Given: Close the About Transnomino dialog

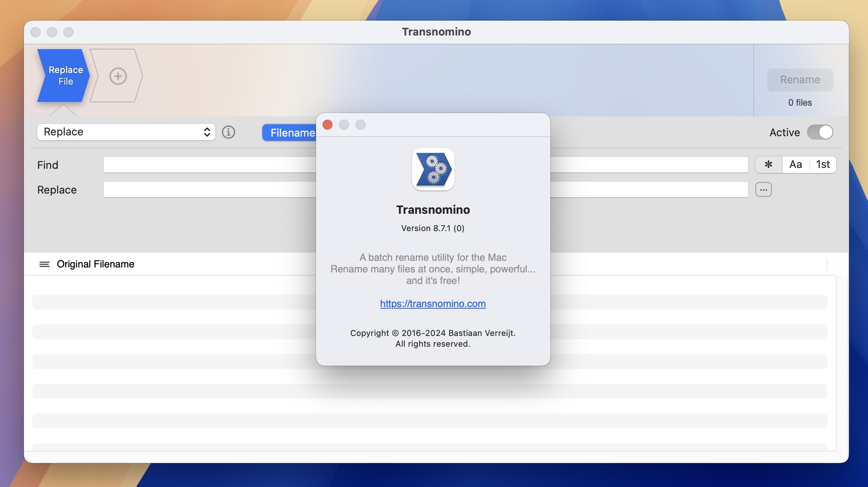Looking at the screenshot, I should [x=328, y=125].
